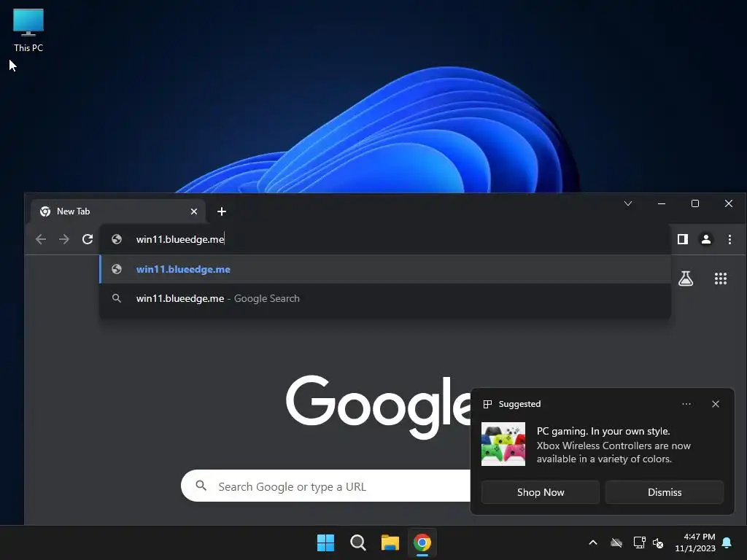The image size is (747, 560).
Task: Click the Chrome back arrow
Action: (41, 239)
